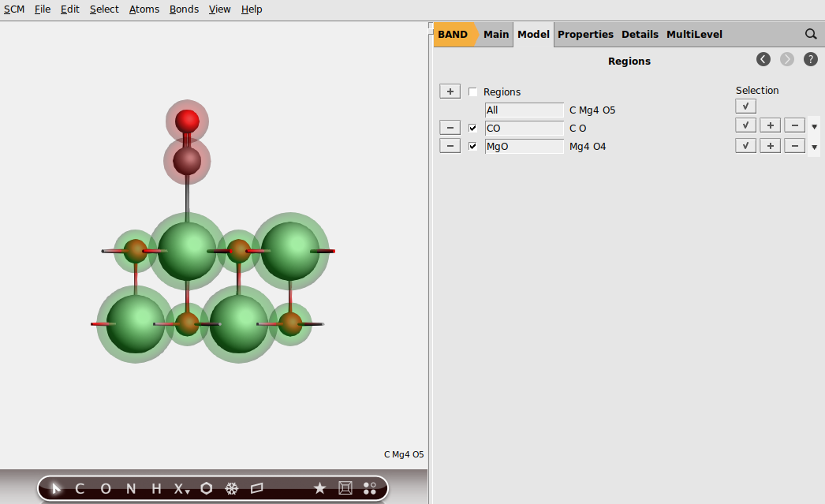Viewport: 825px width, 504px height.
Task: Click the plus button to add a region
Action: 450,91
